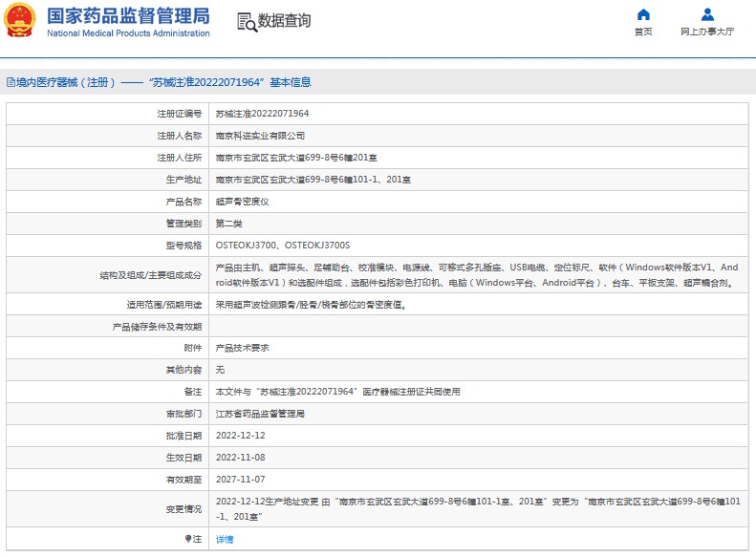This screenshot has height=557, width=756.
Task: Open the 详情 details link
Action: pos(225,539)
